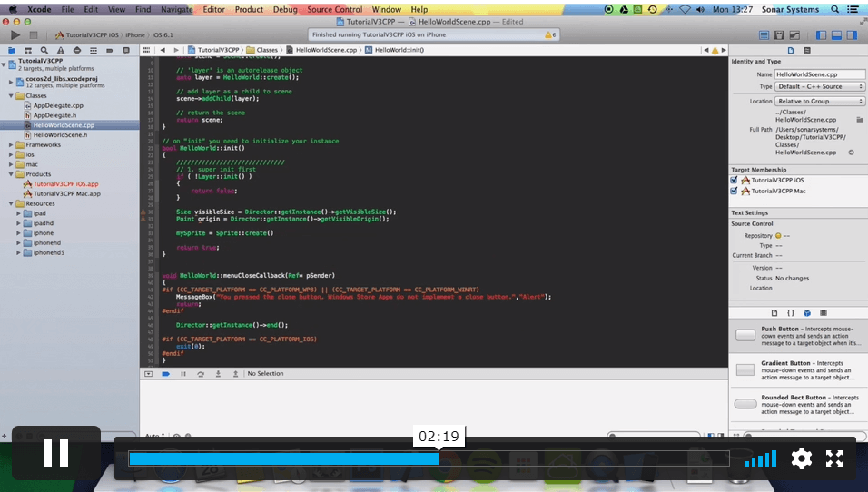Click the issues warning badge in activity viewer

pos(550,34)
